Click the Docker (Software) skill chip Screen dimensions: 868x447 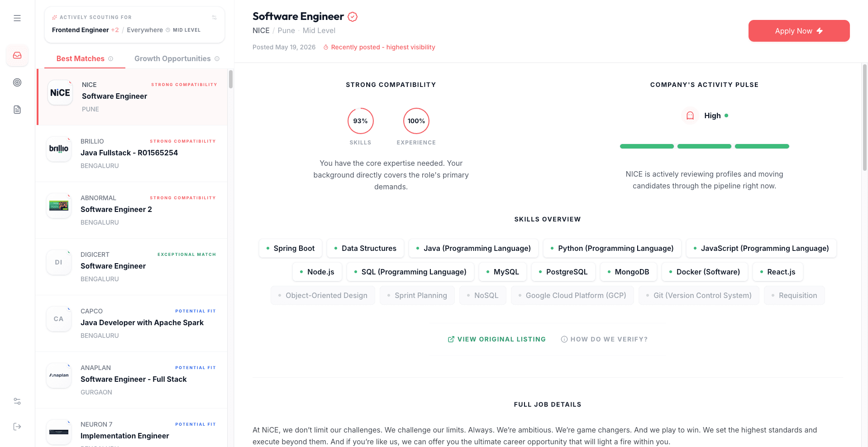click(704, 272)
